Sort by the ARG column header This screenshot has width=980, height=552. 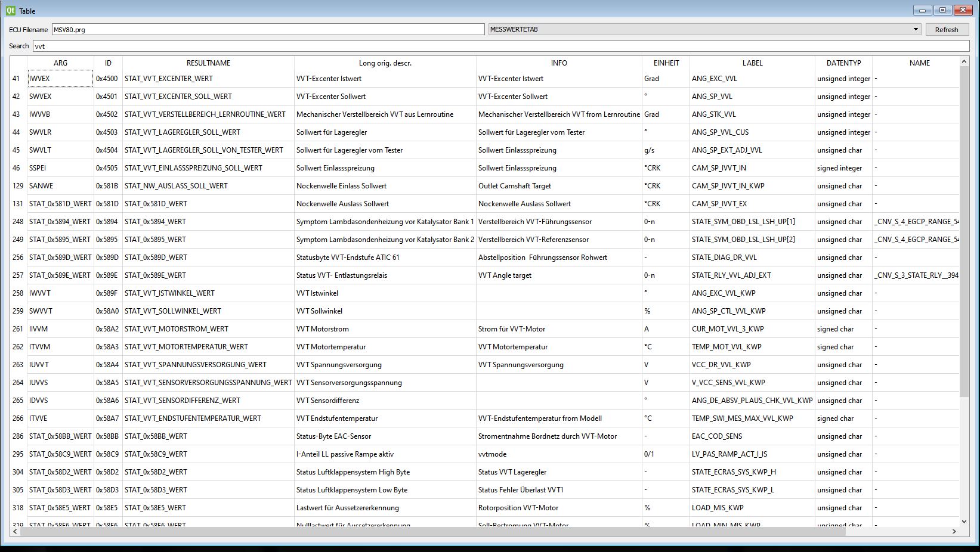[x=60, y=63]
